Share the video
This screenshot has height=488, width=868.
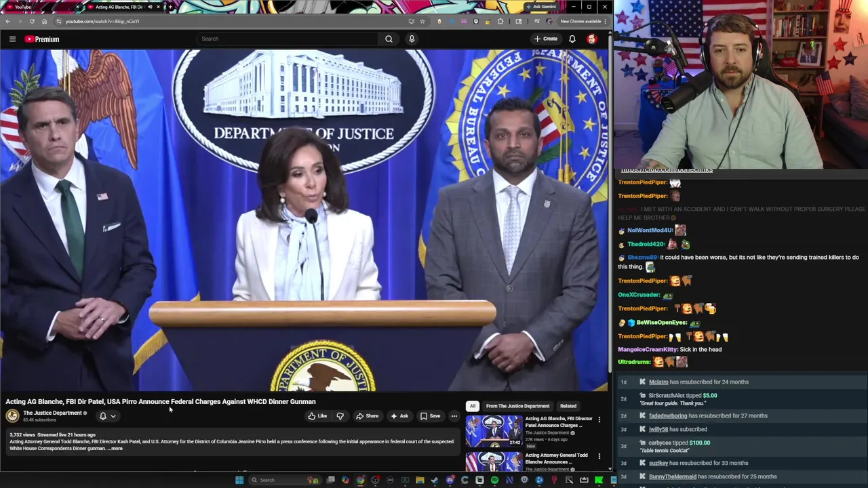(x=368, y=416)
